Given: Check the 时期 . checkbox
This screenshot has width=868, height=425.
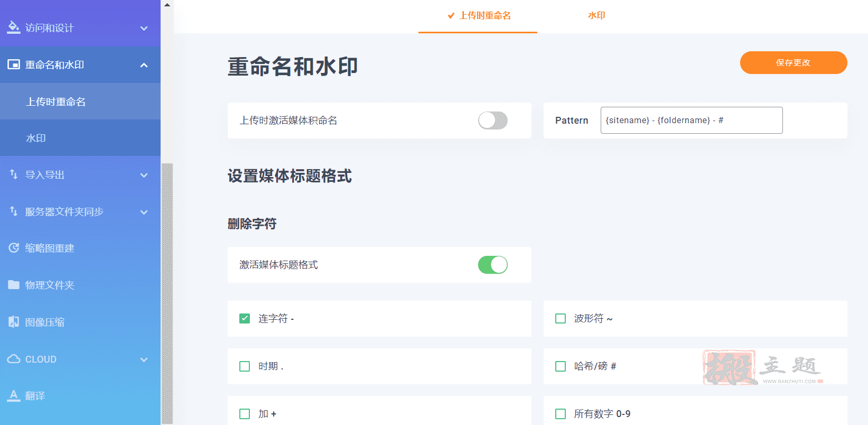Looking at the screenshot, I should pyautogui.click(x=245, y=366).
